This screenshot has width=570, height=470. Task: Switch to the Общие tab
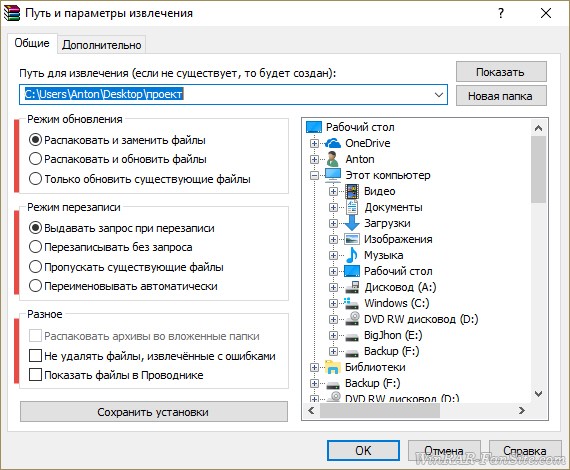(32, 43)
